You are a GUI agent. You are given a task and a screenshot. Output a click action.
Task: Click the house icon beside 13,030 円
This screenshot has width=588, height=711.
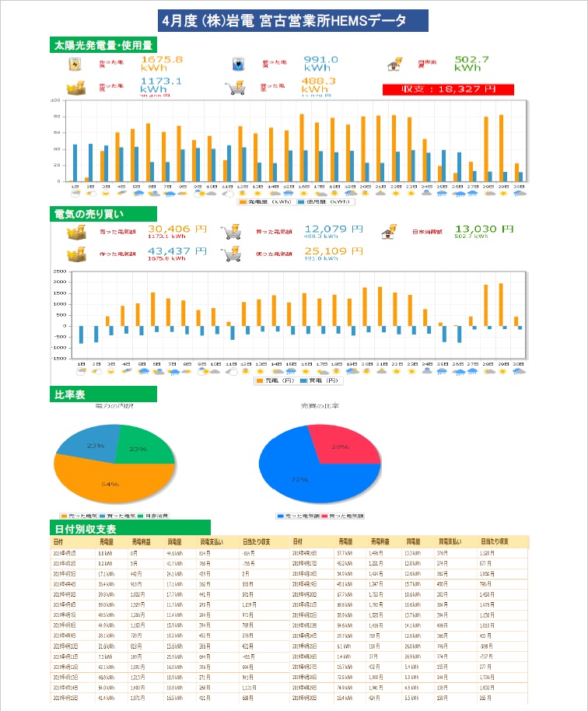[x=390, y=231]
